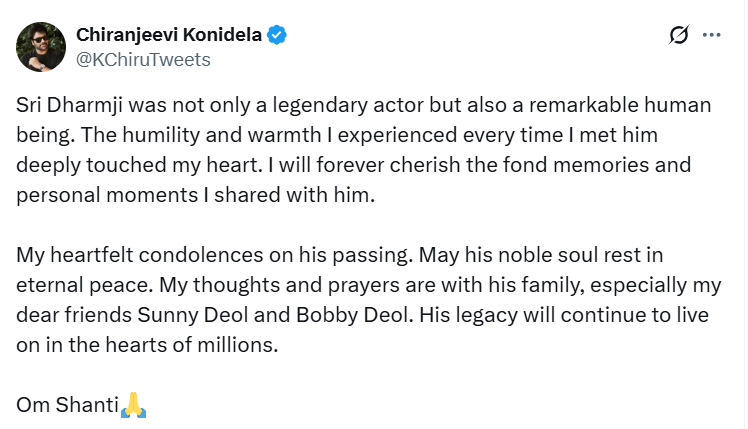Viewport: 748px width, 429px height.
Task: Open Chiranjeevi Konidela's profile picture
Action: [41, 47]
